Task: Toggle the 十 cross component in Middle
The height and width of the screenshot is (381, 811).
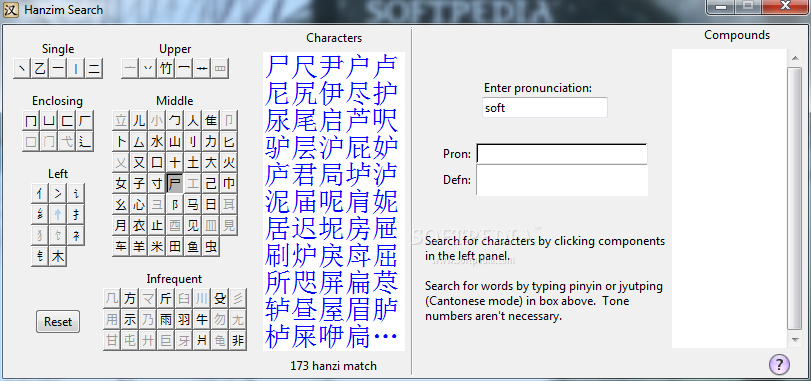Action: coord(175,163)
